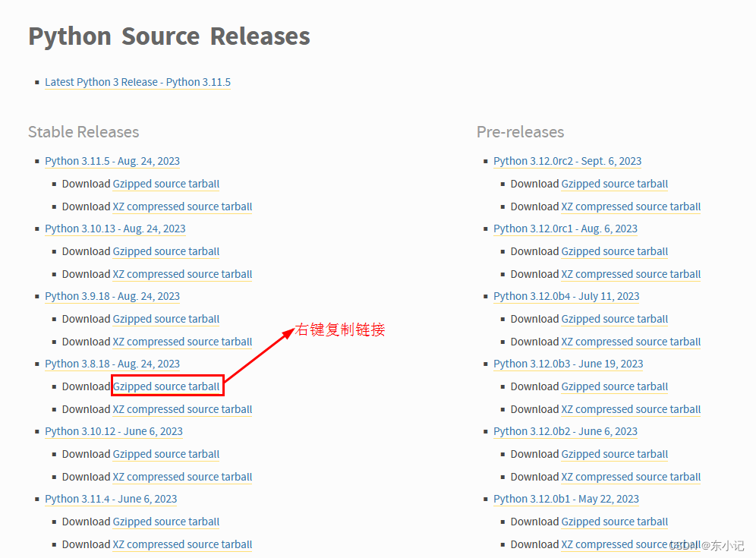The width and height of the screenshot is (756, 558).
Task: Download Gzipped source tarball for Python 3.12.0b3
Action: [615, 386]
